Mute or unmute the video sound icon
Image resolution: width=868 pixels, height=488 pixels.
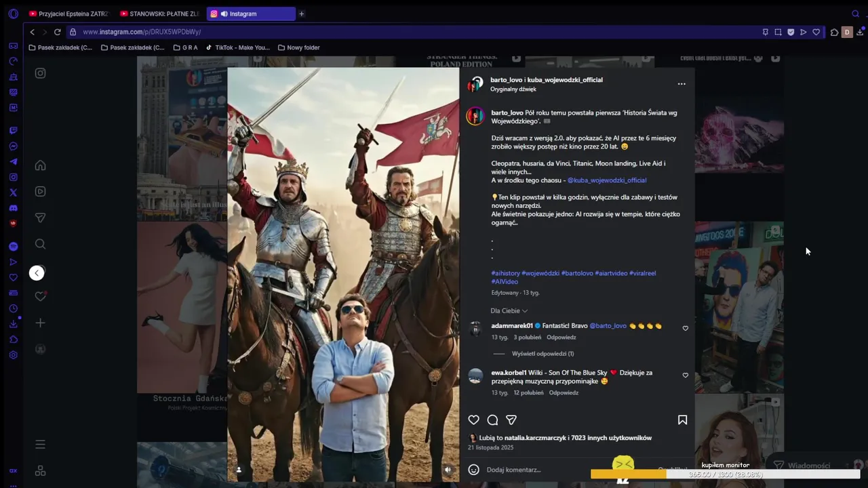click(448, 469)
